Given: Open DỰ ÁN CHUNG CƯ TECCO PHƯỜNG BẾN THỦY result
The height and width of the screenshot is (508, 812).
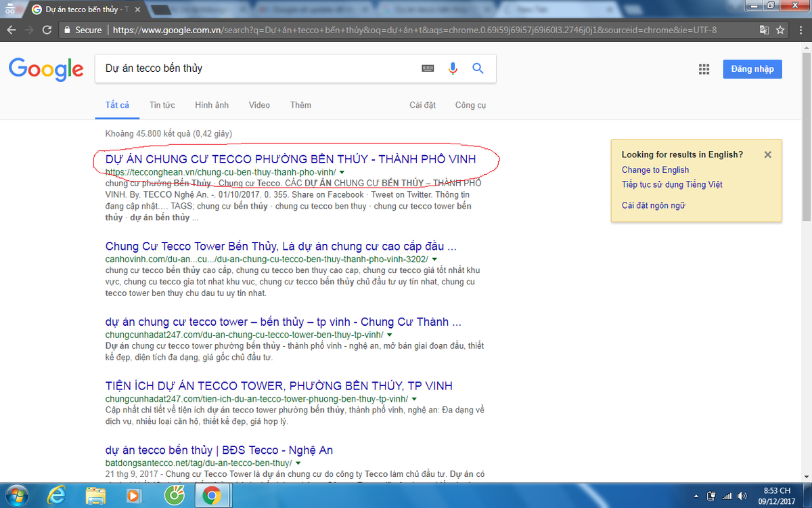Looking at the screenshot, I should tap(291, 159).
